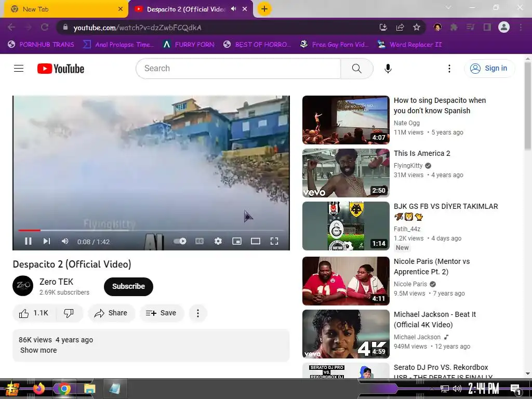Pause the Despacito 2 video
532x399 pixels.
pyautogui.click(x=28, y=241)
